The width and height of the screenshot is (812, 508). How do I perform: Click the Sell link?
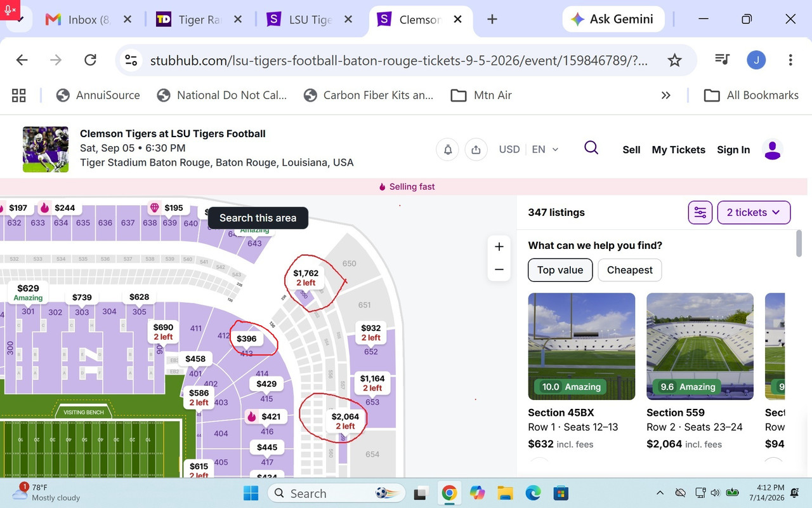tap(631, 150)
